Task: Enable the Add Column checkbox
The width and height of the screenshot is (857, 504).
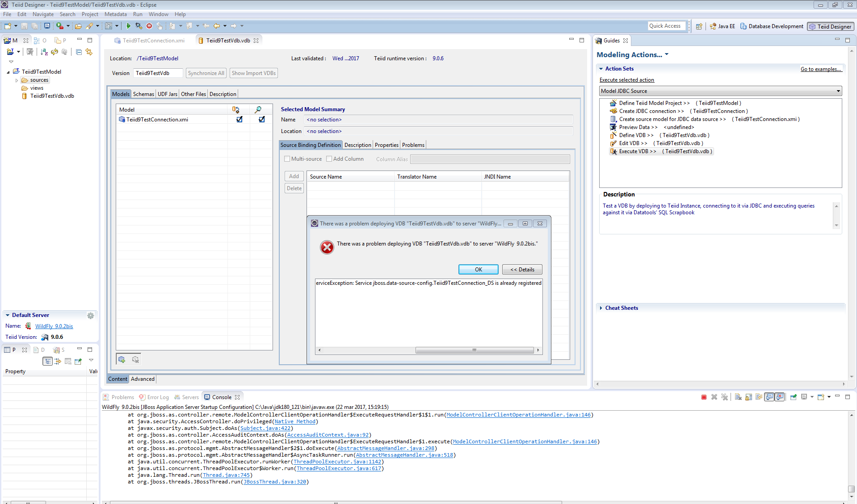Action: click(329, 159)
